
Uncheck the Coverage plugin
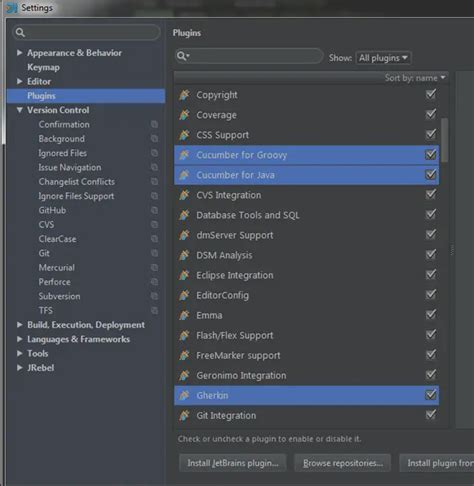431,114
